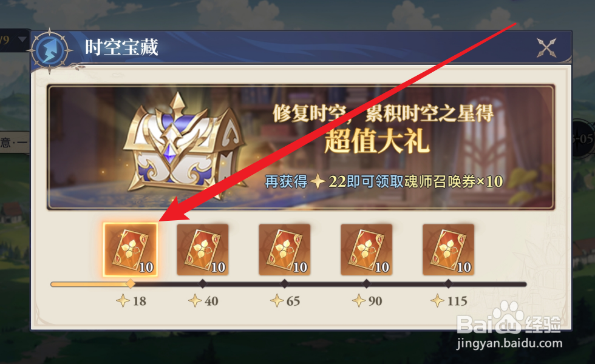This screenshot has height=364, width=595.
Task: Select the 115-star summon ticket reward
Action: pos(449,249)
